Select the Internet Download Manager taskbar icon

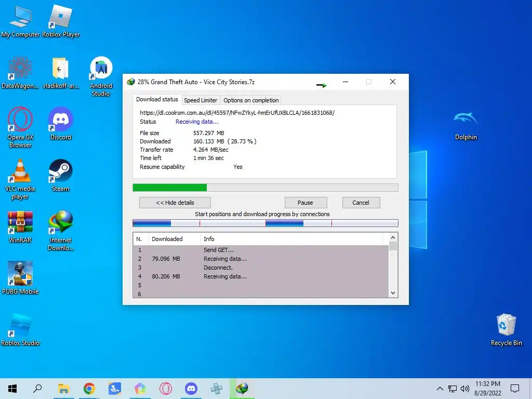click(x=242, y=389)
